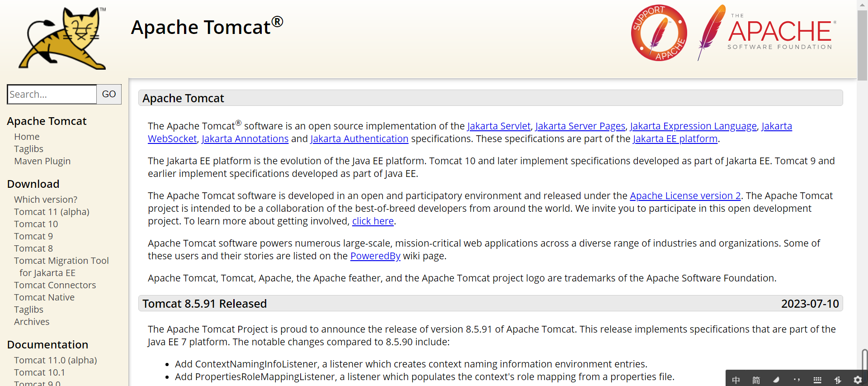Follow the Jakarta EE platform link

pos(675,138)
